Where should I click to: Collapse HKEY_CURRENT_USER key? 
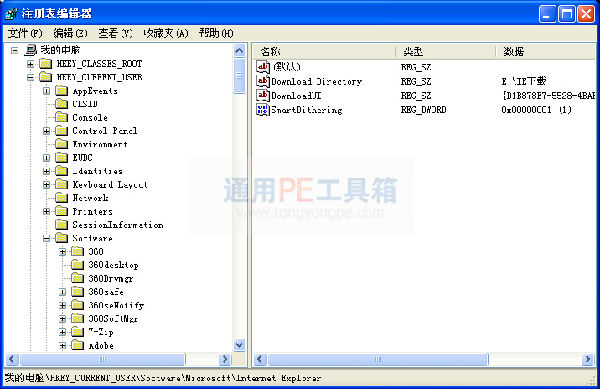point(30,77)
